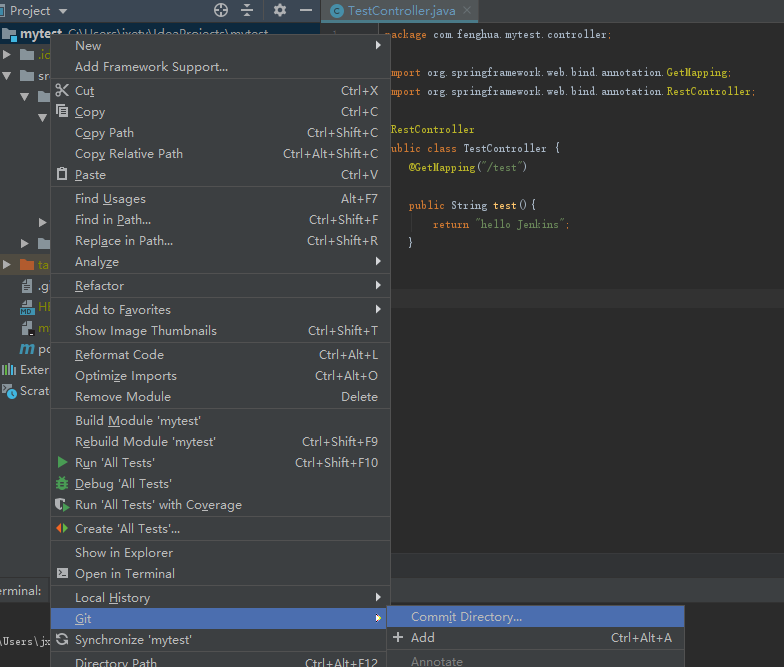Expand the Local History submenu
Screen dimensions: 784x667
point(378,598)
